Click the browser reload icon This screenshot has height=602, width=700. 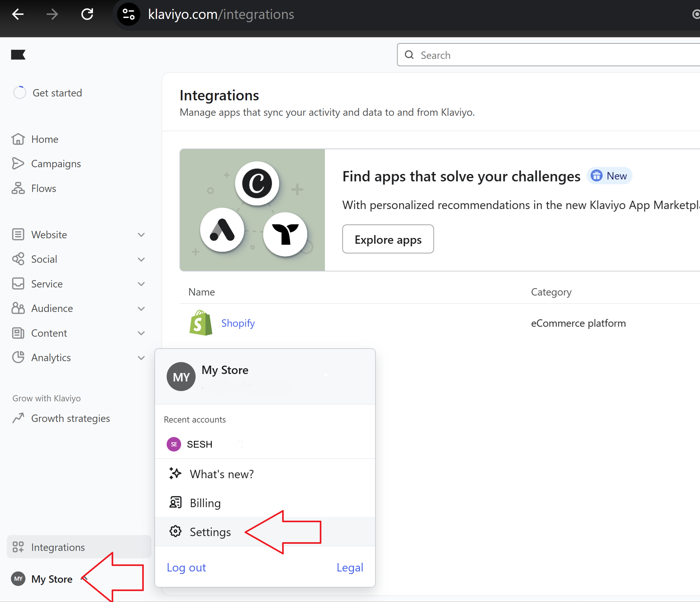point(87,14)
